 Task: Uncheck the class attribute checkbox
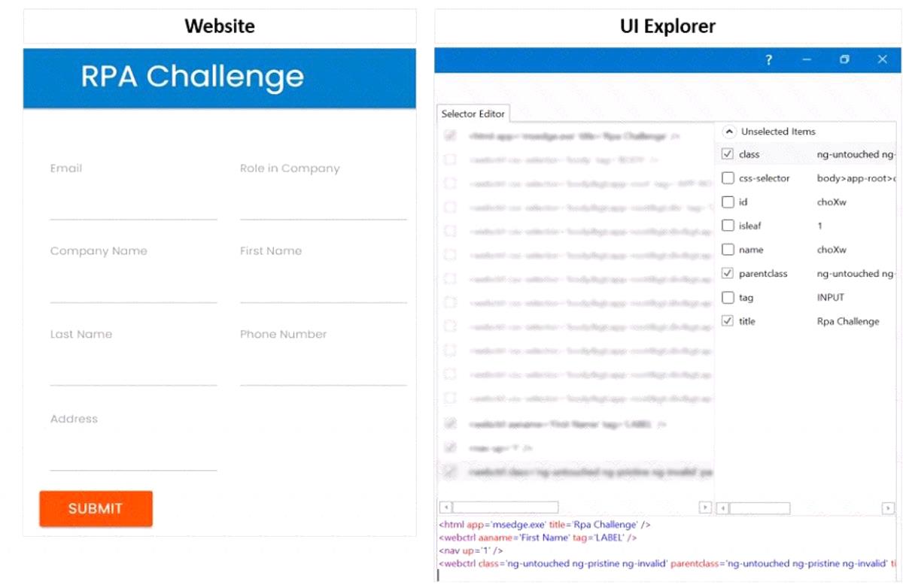tap(728, 154)
